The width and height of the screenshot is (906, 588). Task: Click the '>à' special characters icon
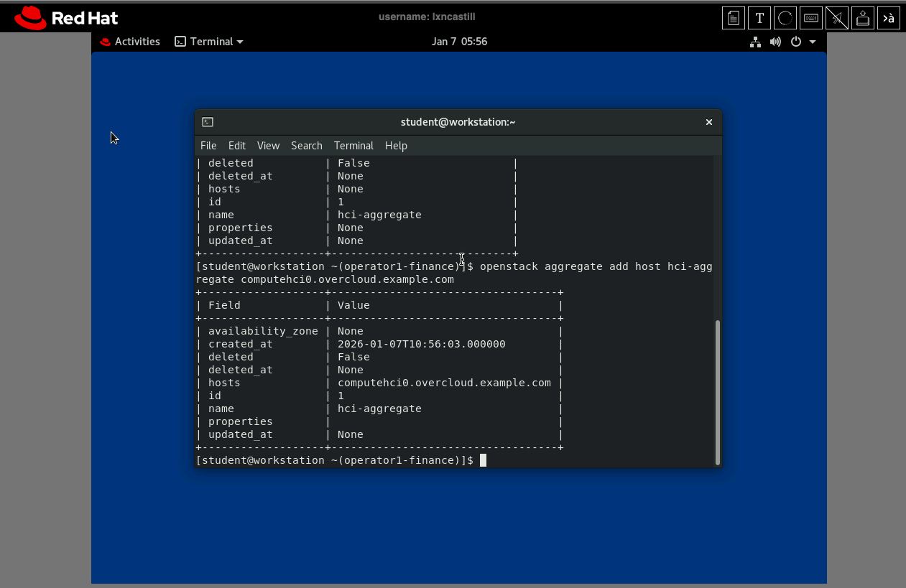click(x=889, y=18)
